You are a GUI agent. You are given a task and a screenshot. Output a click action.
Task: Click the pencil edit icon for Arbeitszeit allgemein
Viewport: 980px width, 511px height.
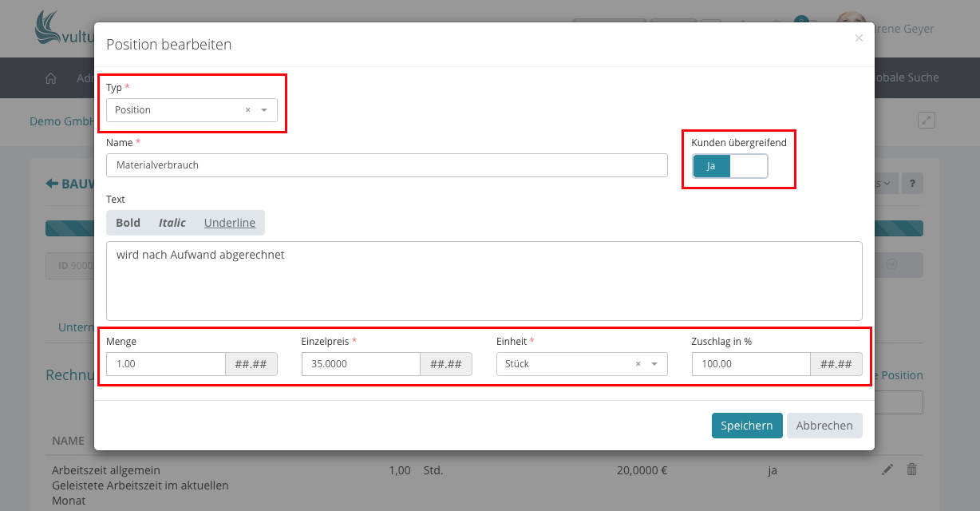coord(887,470)
